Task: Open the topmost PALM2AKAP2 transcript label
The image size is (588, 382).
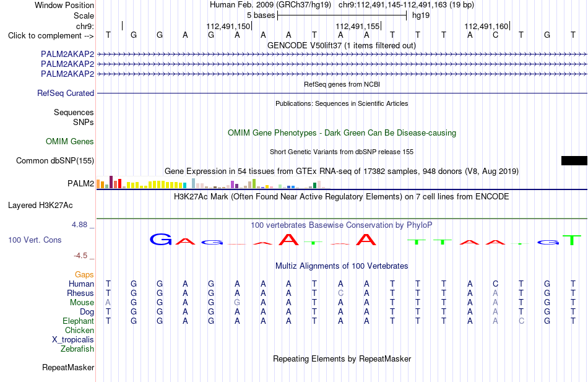Action: tap(67, 54)
